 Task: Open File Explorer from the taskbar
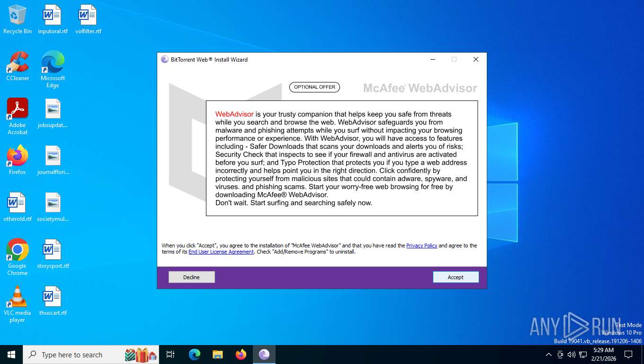click(x=218, y=355)
